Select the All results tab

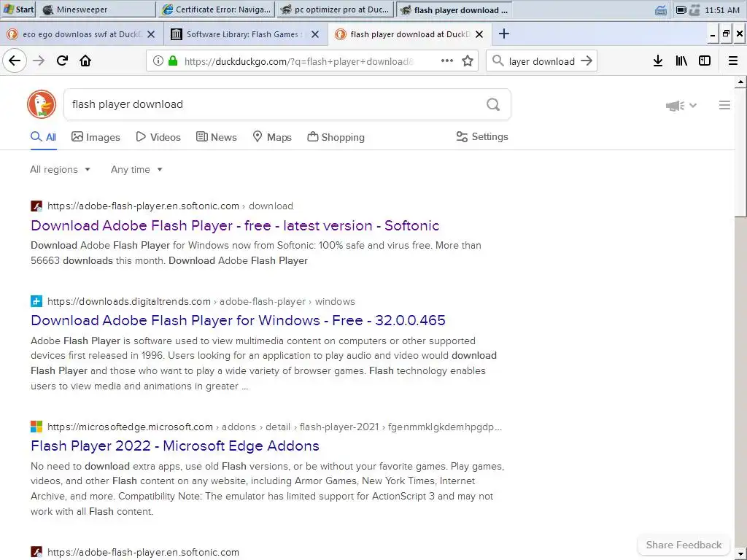tap(43, 137)
